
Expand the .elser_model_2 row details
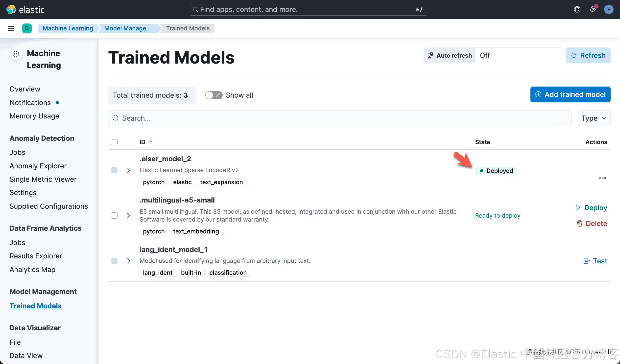click(128, 170)
